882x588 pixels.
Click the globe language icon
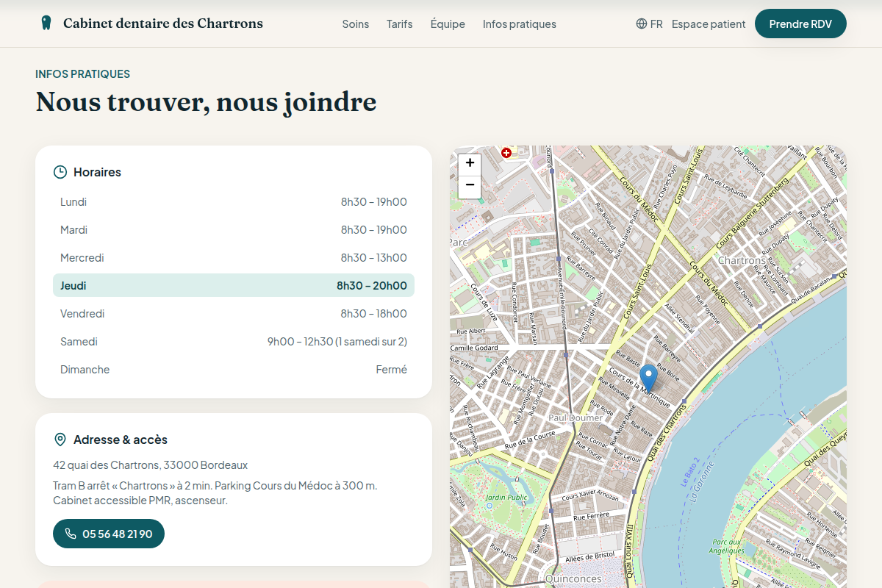click(642, 24)
